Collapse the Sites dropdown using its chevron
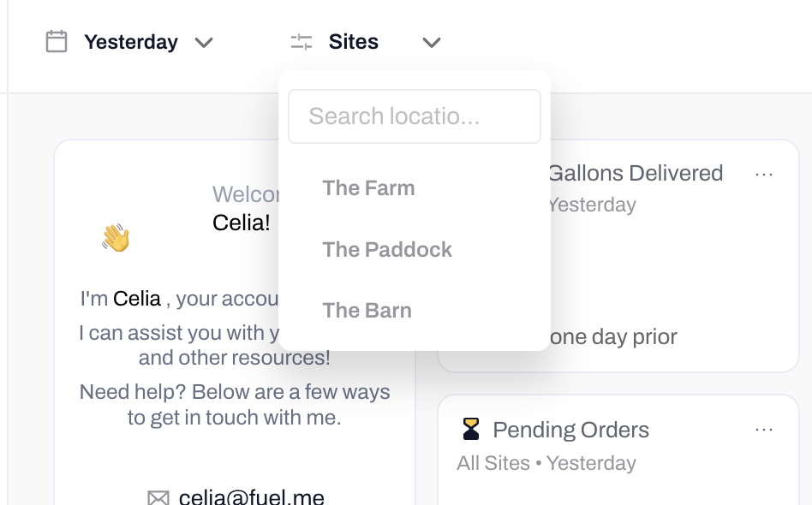The width and height of the screenshot is (812, 505). click(432, 43)
